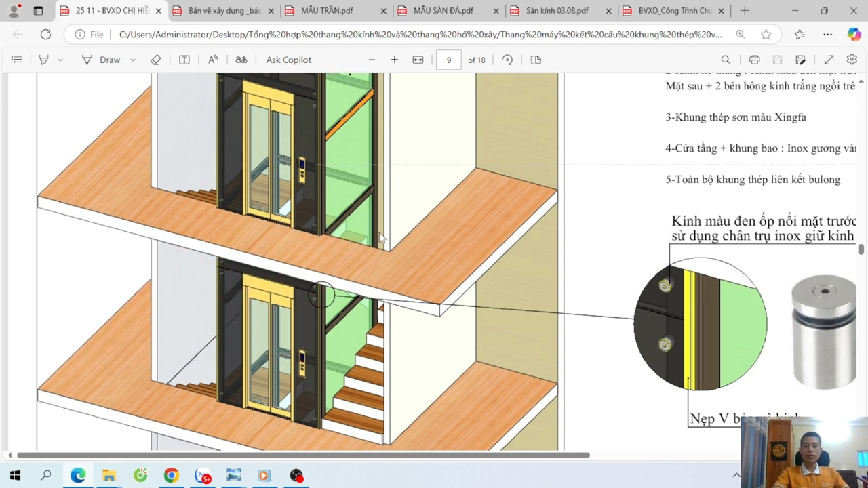868x488 pixels.
Task: Toggle page view layout
Action: (536, 60)
